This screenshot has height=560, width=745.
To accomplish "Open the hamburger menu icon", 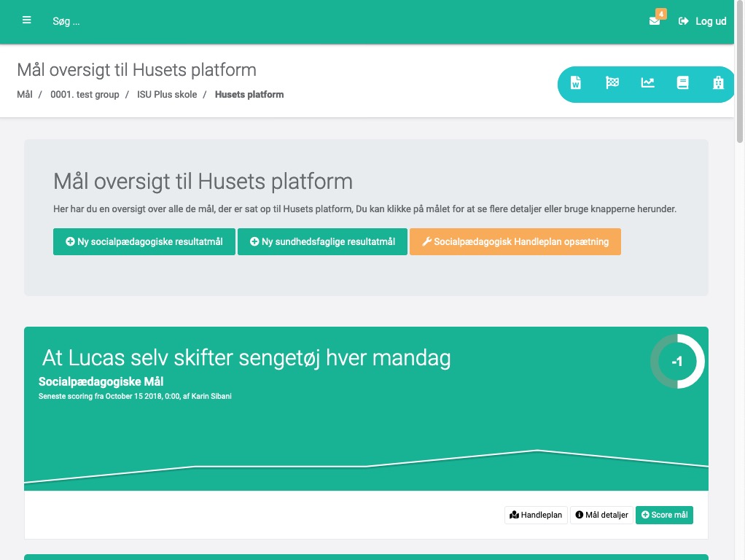I will pyautogui.click(x=27, y=20).
